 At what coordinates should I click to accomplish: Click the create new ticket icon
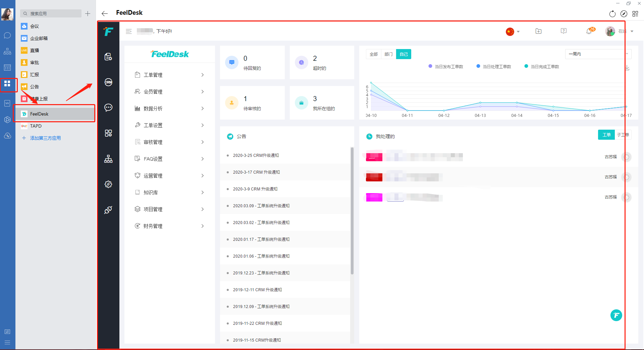tap(539, 31)
